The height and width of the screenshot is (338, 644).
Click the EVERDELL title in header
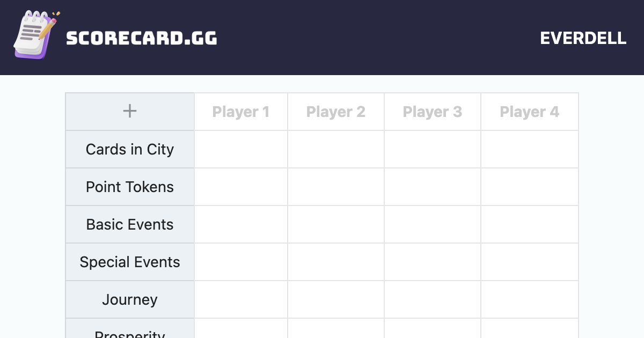pyautogui.click(x=583, y=38)
